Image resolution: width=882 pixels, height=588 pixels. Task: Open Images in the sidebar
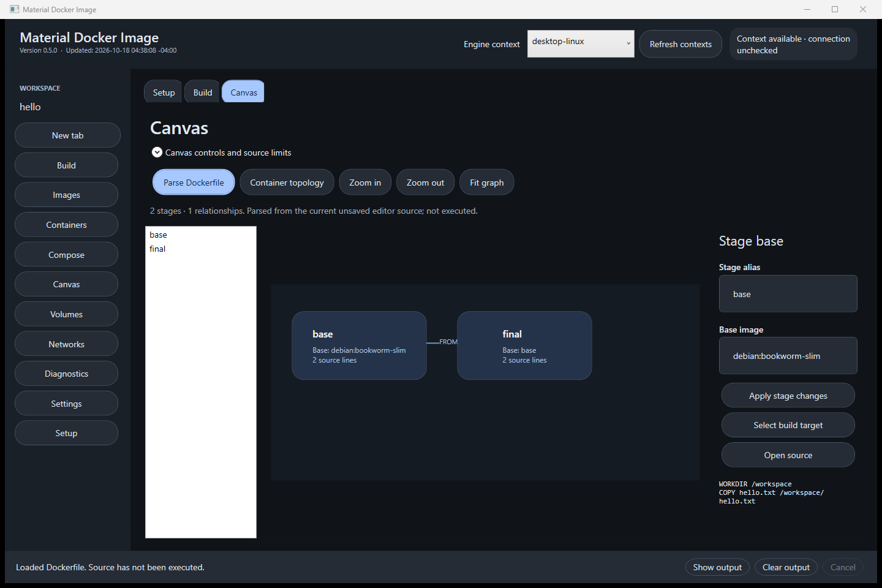[66, 195]
